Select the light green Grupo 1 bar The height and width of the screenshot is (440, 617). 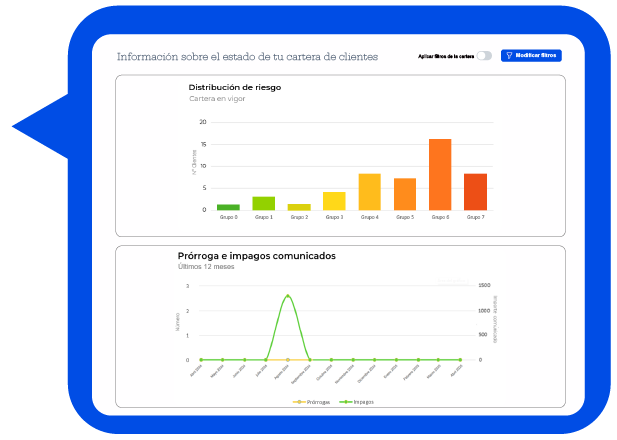click(x=263, y=203)
